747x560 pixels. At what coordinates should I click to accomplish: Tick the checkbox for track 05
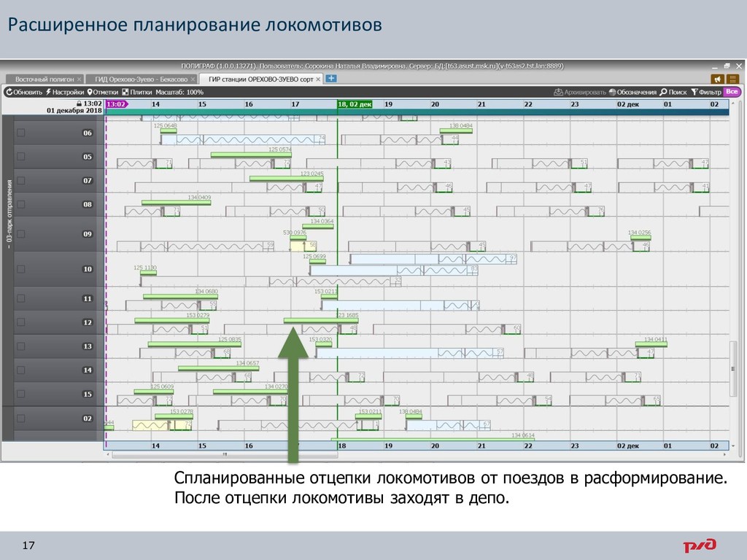point(21,157)
